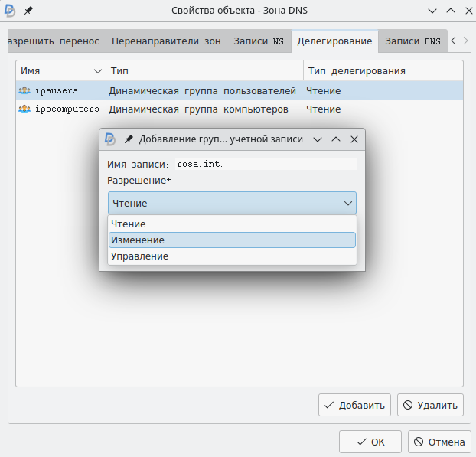
Task: Click the app logo icon in main title bar
Action: click(11, 11)
